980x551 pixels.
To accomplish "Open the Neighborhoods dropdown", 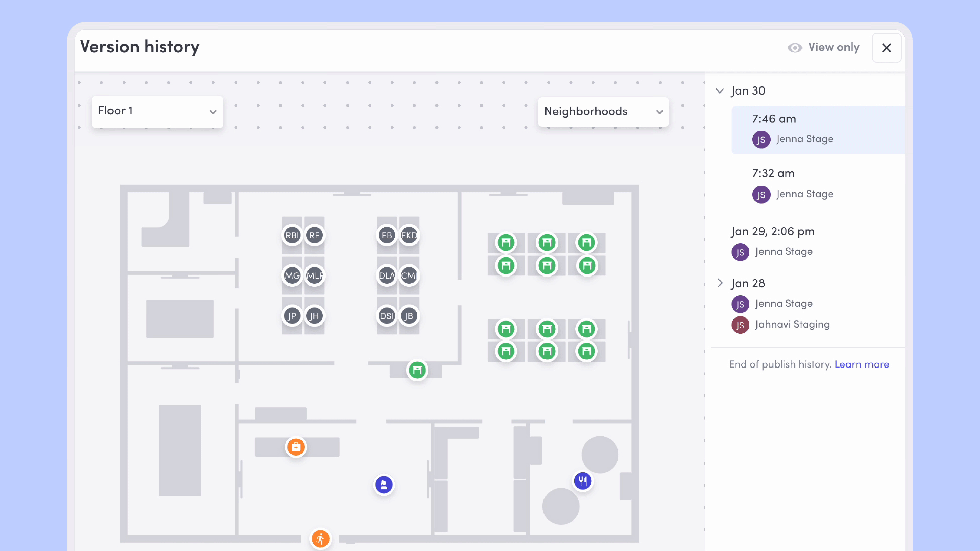I will tap(603, 112).
